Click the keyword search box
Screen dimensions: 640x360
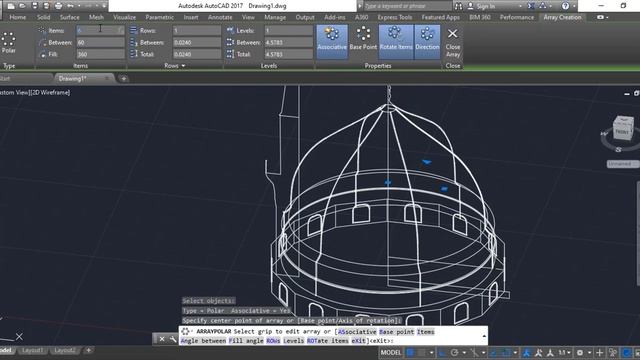pyautogui.click(x=407, y=6)
